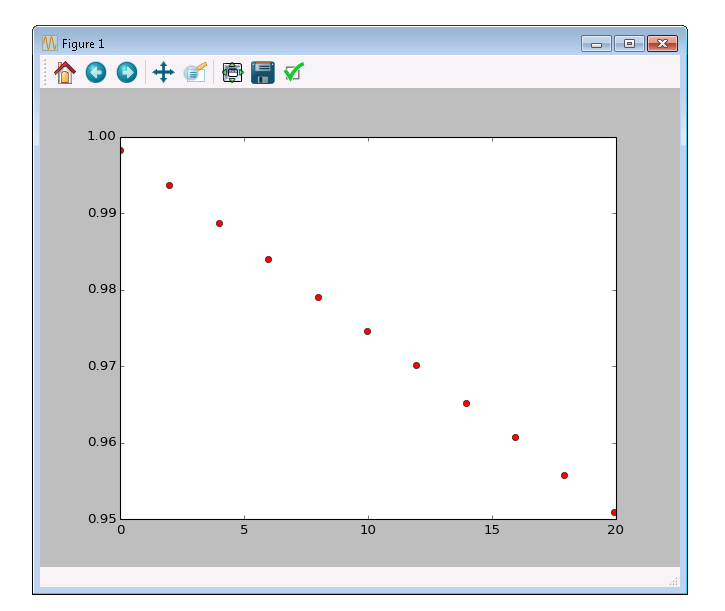The image size is (725, 611).
Task: Click the y-axis label 0.96
Action: tap(102, 442)
